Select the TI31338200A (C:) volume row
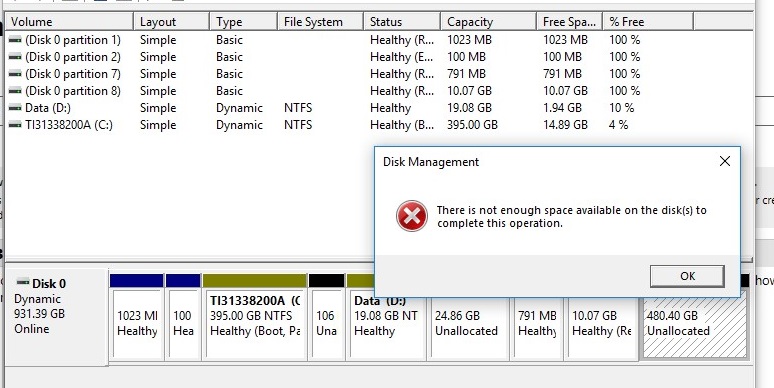774x388 pixels. [379, 125]
